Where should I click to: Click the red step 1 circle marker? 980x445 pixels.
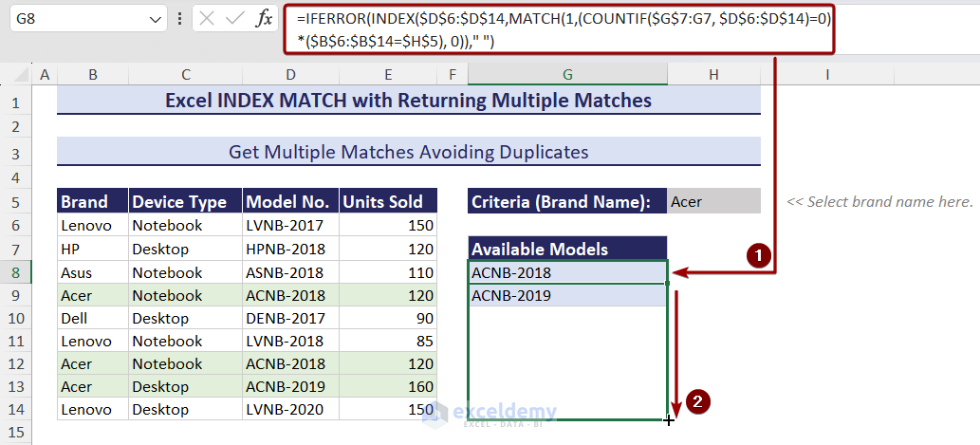[x=757, y=254]
